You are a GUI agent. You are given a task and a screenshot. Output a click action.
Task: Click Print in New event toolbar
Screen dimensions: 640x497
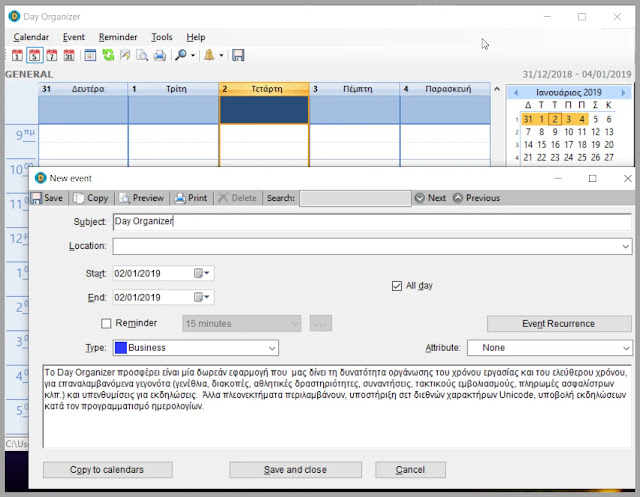pos(191,198)
